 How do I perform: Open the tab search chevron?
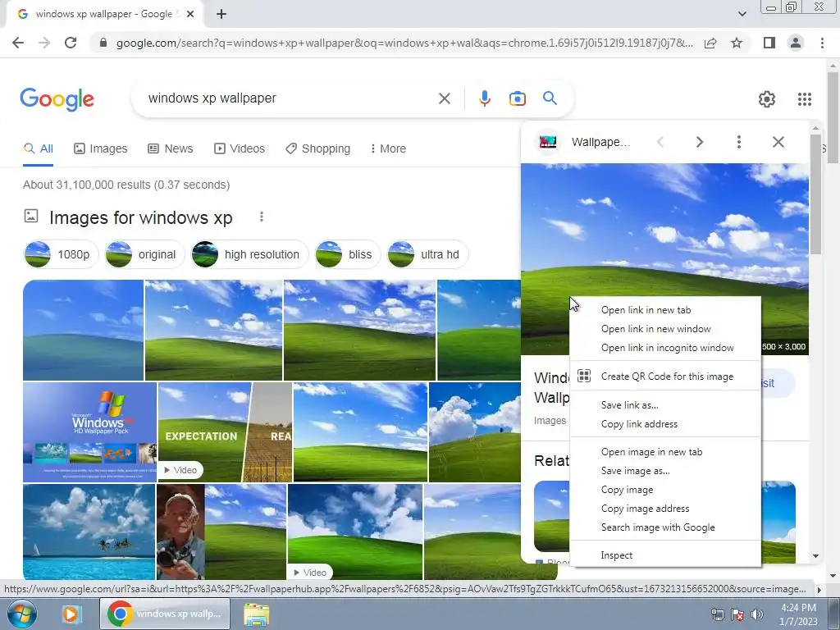pos(742,15)
